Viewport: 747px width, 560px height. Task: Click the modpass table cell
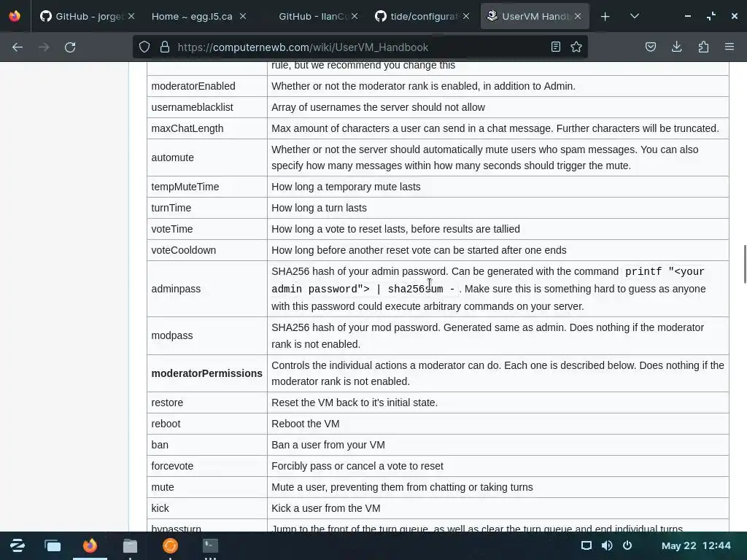tap(207, 335)
